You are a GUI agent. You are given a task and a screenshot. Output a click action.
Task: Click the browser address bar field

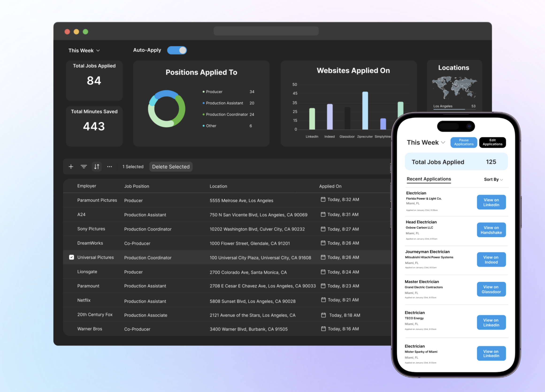click(x=266, y=31)
